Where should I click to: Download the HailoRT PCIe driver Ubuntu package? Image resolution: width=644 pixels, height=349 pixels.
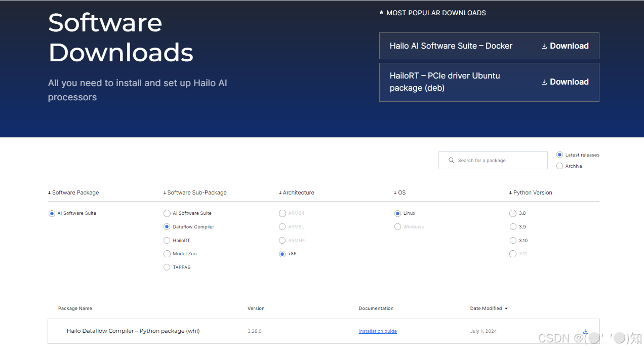pyautogui.click(x=565, y=82)
